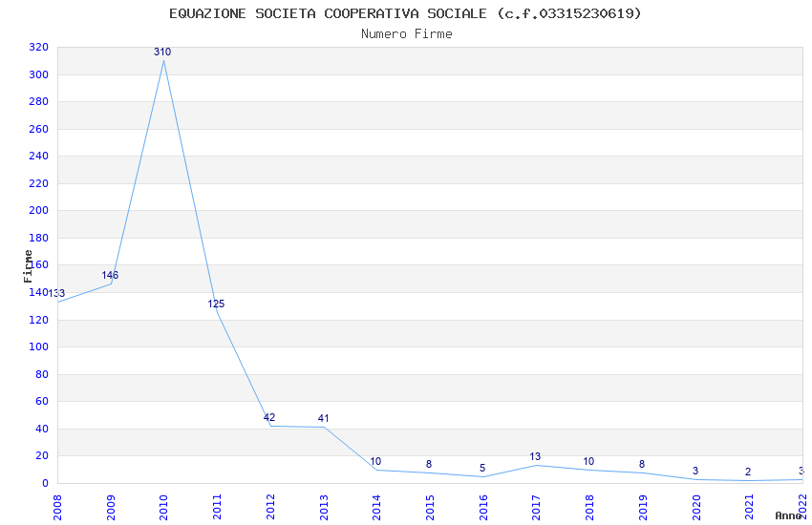Viewport: 812px width, 525px height.
Task: Select the data label 41 for 2013
Action: 323,418
